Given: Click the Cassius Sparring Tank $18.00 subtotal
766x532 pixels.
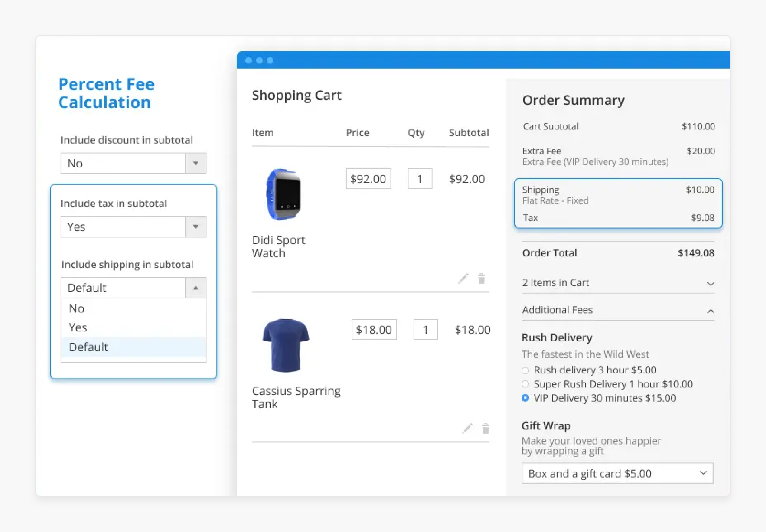Looking at the screenshot, I should point(473,330).
